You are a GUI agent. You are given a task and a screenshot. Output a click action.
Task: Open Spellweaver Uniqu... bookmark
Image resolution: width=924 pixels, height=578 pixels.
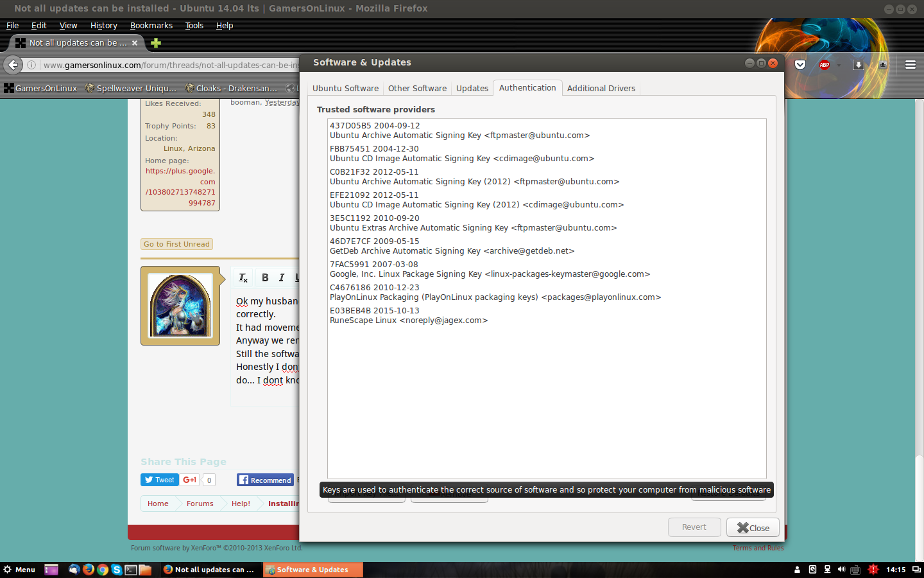tap(131, 88)
